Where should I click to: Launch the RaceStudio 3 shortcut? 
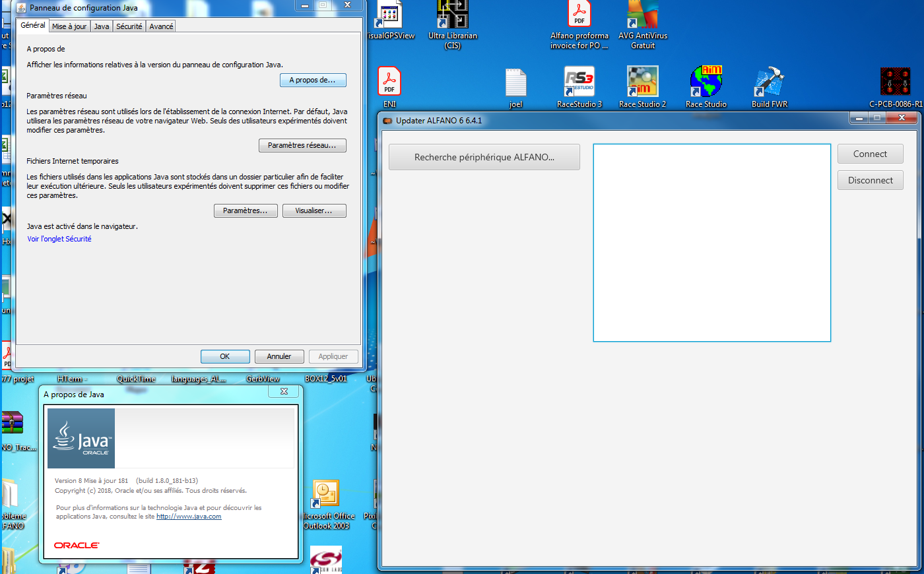click(579, 82)
